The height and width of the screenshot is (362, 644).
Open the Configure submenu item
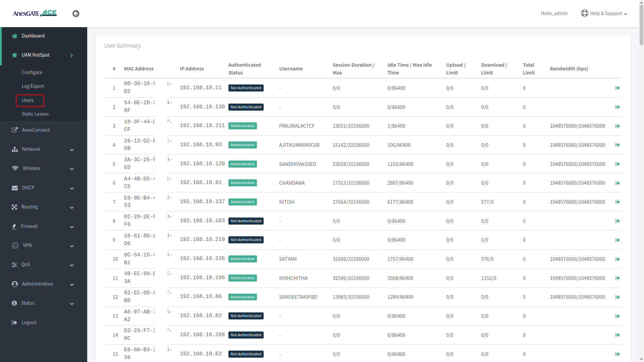pyautogui.click(x=32, y=72)
